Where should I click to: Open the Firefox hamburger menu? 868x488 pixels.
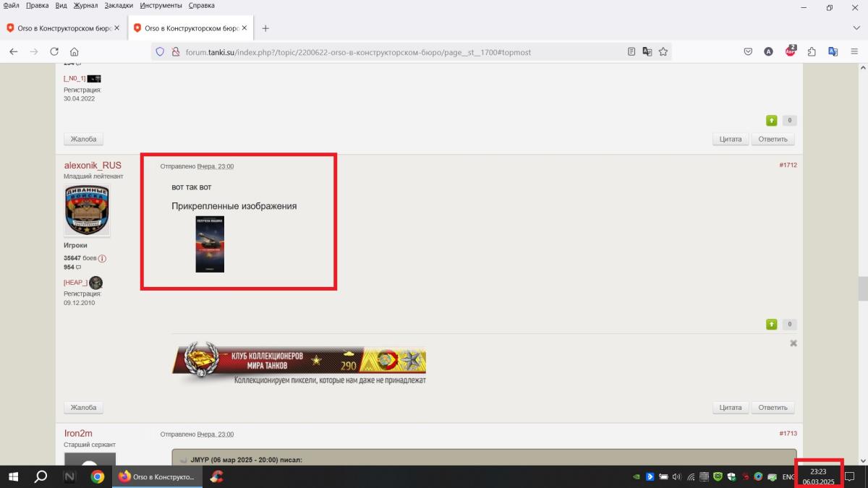854,51
